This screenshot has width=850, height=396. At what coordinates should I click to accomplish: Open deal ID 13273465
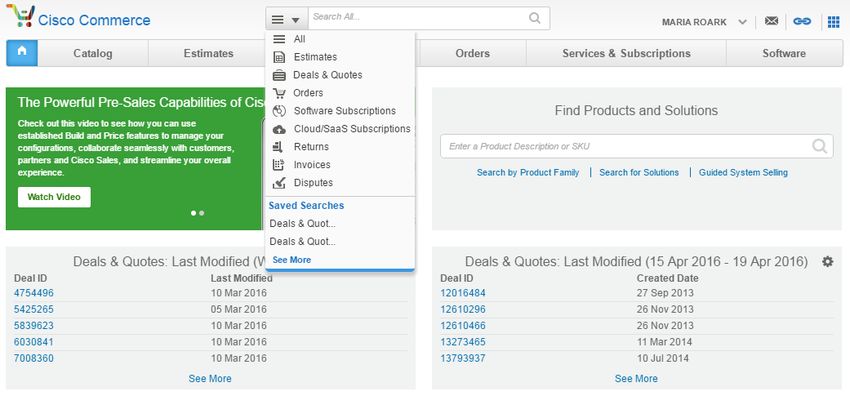(463, 342)
